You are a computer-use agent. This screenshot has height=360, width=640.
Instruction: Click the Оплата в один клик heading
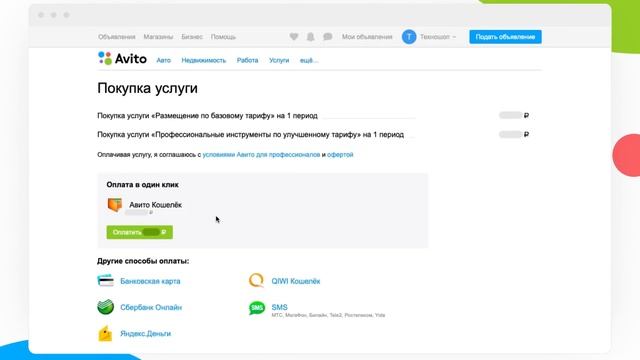(x=142, y=184)
